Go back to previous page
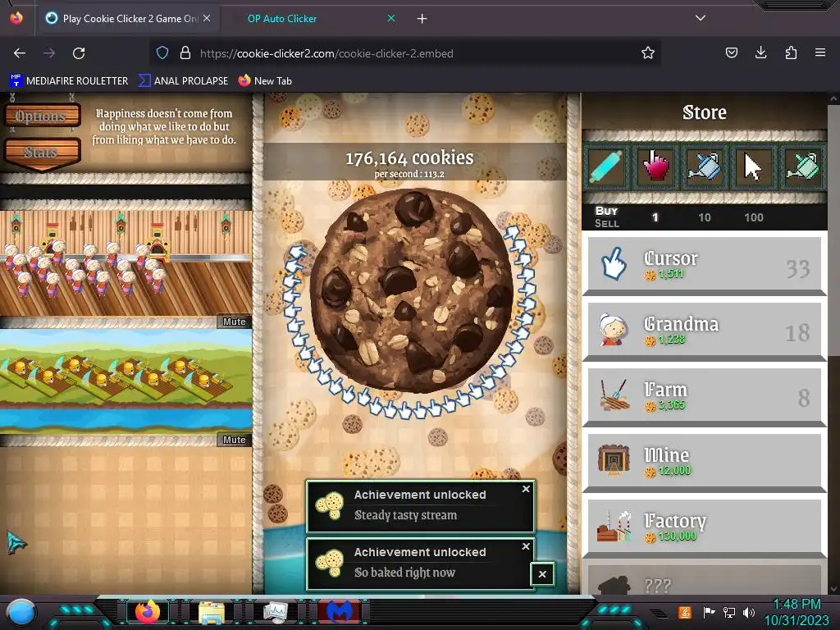The image size is (840, 630). (20, 53)
